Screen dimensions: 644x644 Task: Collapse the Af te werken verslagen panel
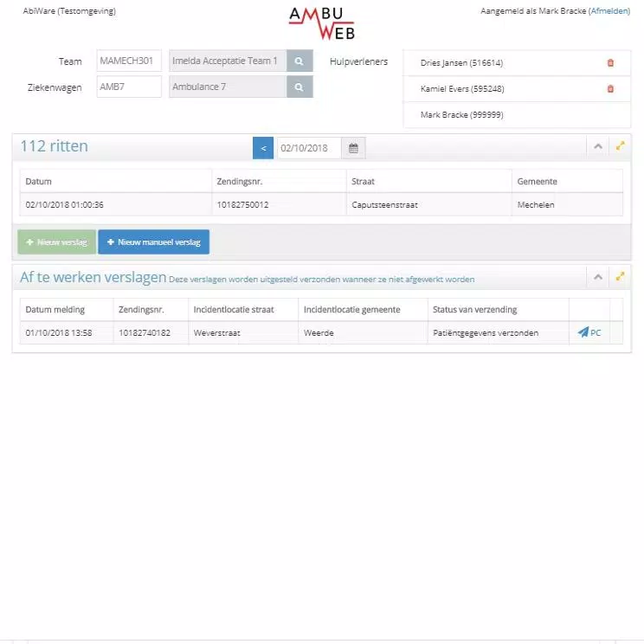point(597,277)
